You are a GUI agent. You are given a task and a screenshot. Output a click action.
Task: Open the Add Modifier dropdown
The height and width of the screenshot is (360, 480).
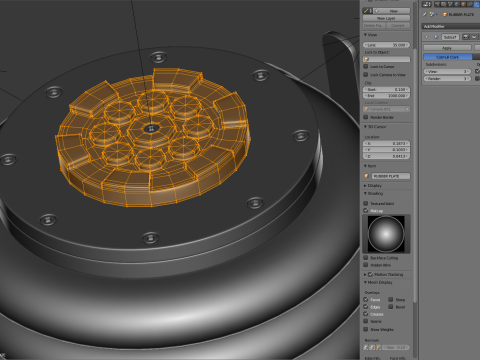click(x=451, y=26)
